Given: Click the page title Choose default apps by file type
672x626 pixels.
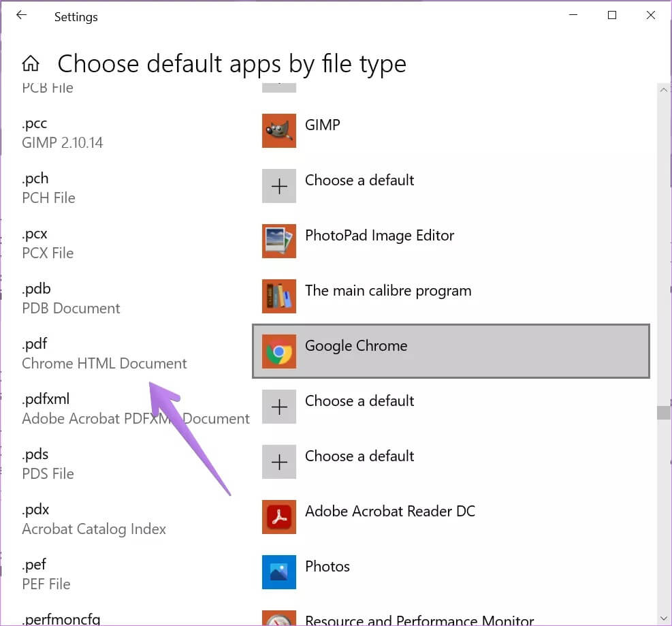Looking at the screenshot, I should click(x=232, y=64).
